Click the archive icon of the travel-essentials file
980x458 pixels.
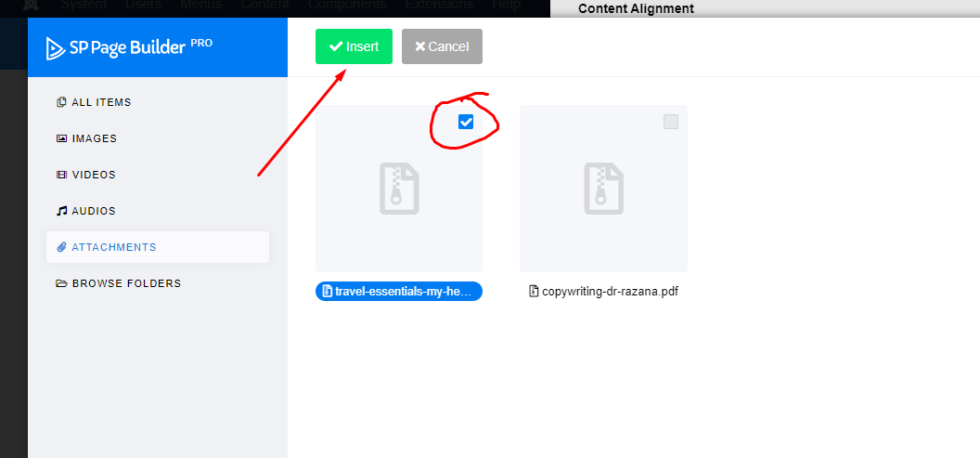[x=399, y=189]
